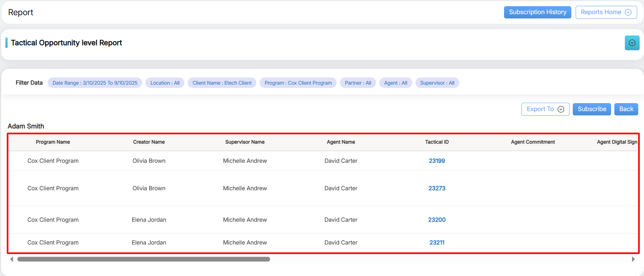Go back using the Back button
The width and height of the screenshot is (644, 276).
pyautogui.click(x=626, y=109)
